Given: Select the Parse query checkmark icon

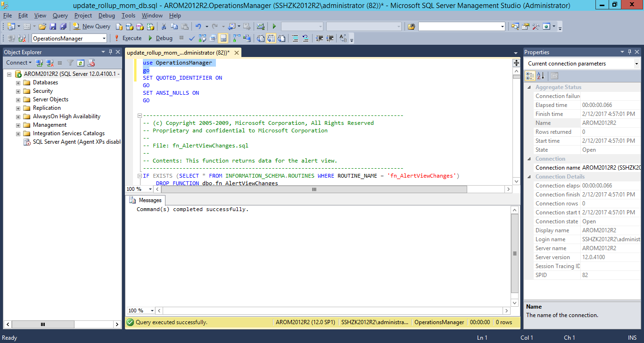Looking at the screenshot, I should coord(192,38).
